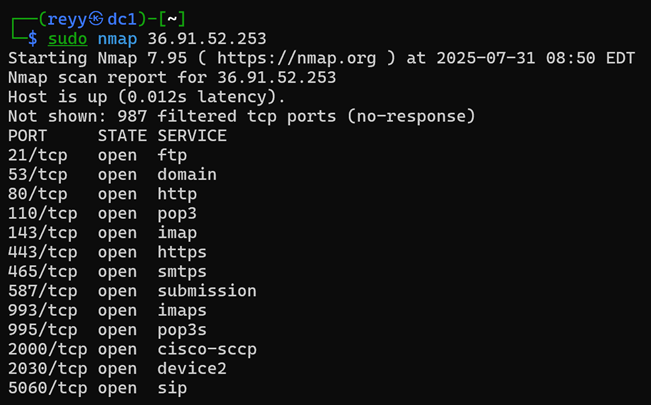The image size is (651, 405).
Task: Click the 5060/tcp sip entry
Action: pos(98,388)
